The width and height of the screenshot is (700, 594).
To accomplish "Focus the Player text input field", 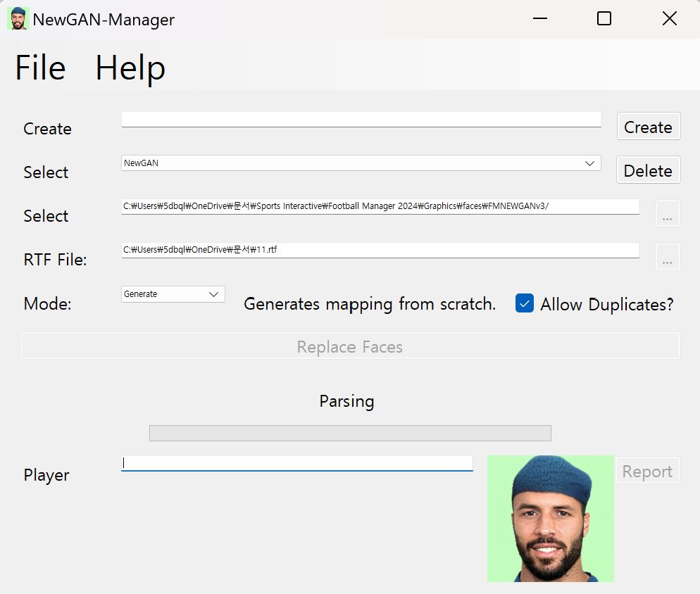I will (296, 463).
